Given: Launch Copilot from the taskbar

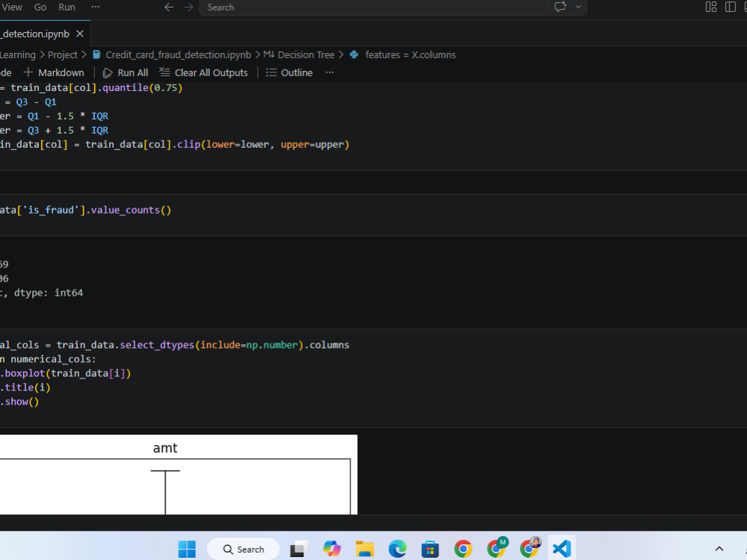Looking at the screenshot, I should (332, 549).
